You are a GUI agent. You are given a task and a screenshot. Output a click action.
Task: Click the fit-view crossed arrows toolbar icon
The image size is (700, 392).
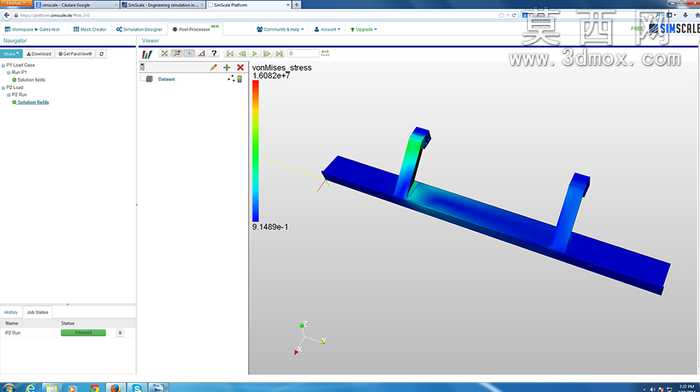click(164, 54)
